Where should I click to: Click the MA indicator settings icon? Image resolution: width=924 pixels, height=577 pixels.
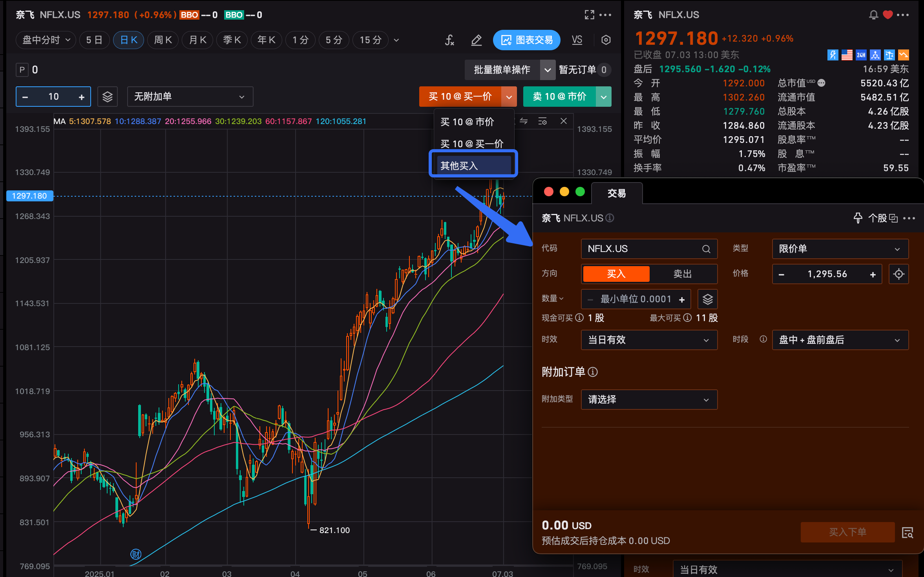[x=542, y=121]
